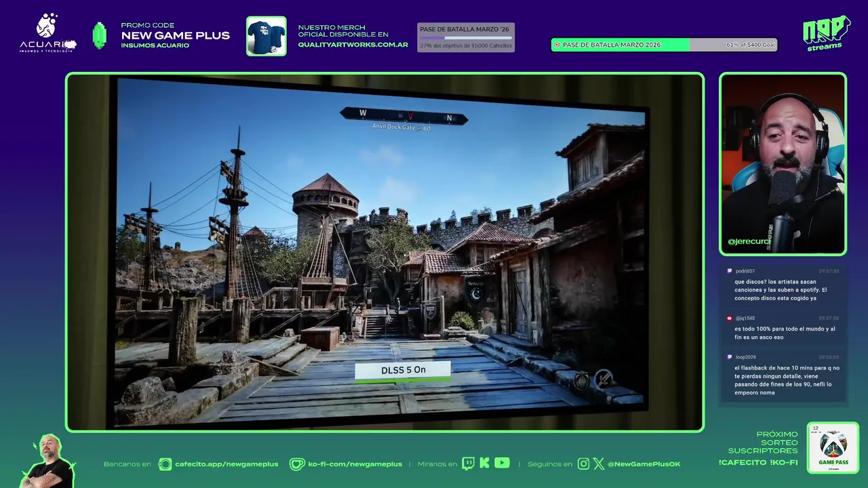Screen dimensions: 868x488
Task: Click the NGP streams logo
Action: 826,33
